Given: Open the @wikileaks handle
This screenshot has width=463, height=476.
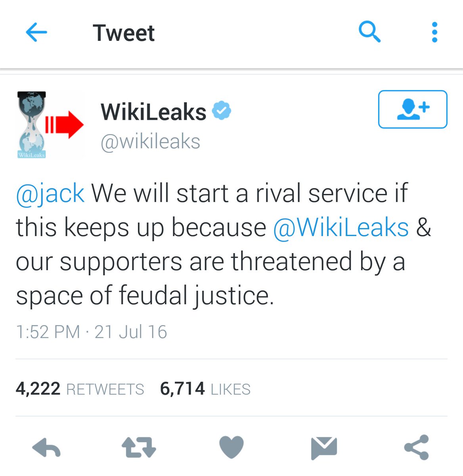Looking at the screenshot, I should click(x=150, y=142).
